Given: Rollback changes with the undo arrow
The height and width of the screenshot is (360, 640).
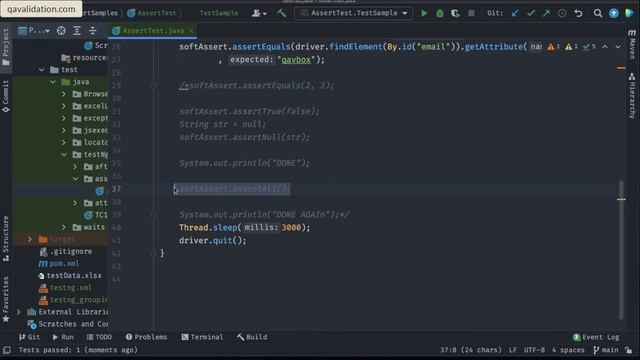Looking at the screenshot, I should (578, 13).
